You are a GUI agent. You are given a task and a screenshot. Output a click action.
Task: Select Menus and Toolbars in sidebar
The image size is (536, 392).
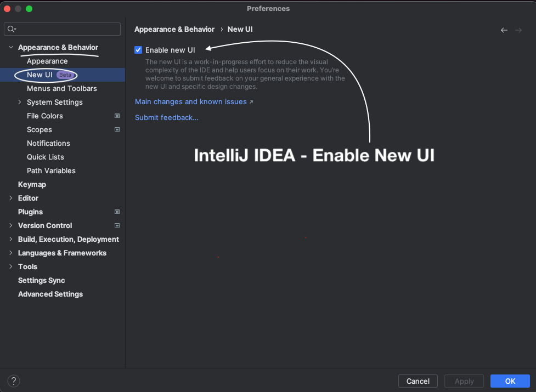(x=62, y=88)
